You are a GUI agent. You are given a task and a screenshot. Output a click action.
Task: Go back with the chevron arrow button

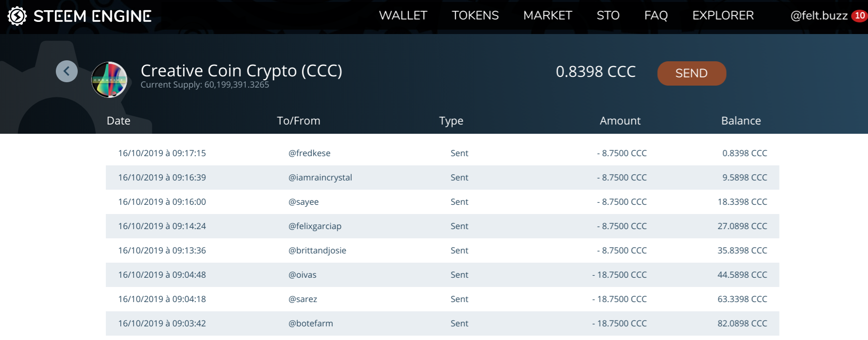click(67, 72)
